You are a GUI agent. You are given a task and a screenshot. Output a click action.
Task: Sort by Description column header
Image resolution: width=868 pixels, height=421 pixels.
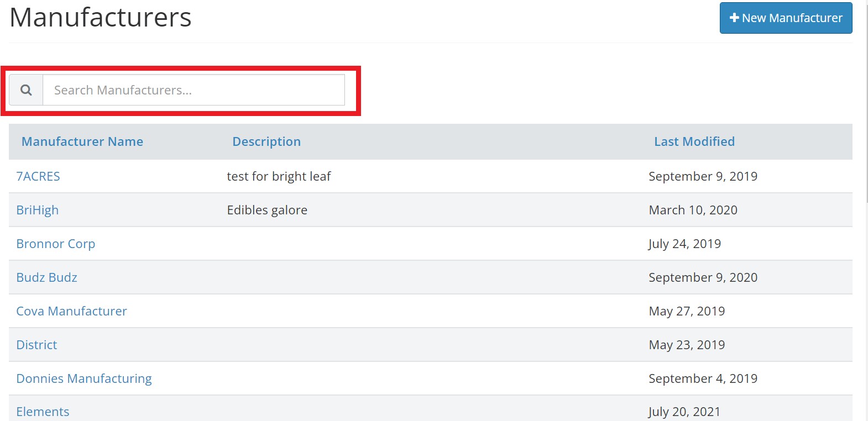[x=266, y=141]
